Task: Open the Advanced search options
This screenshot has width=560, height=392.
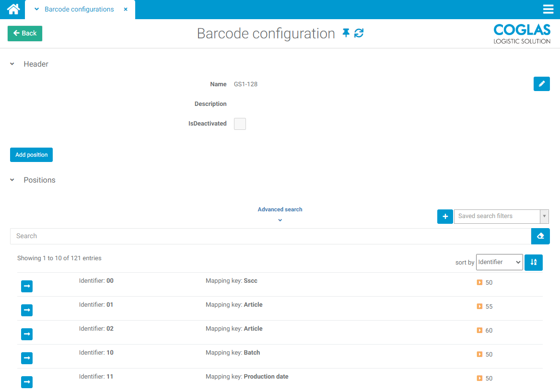Action: pos(280,209)
